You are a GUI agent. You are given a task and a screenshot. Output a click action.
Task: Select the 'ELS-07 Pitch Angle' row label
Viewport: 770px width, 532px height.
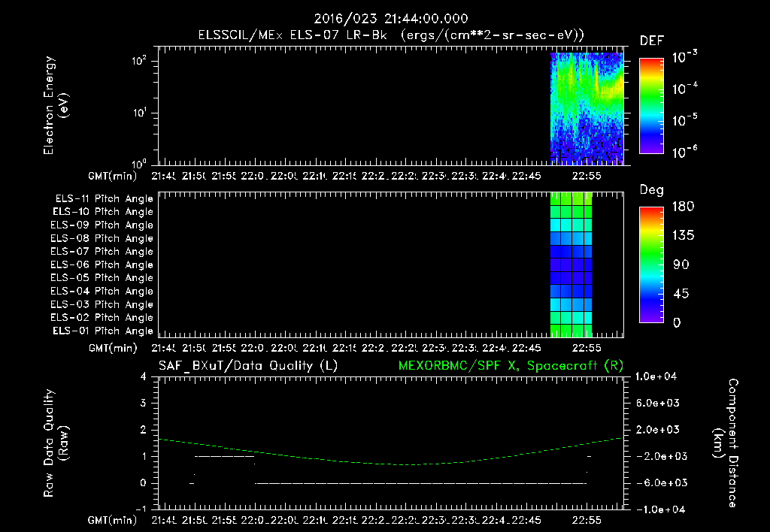[x=102, y=251]
